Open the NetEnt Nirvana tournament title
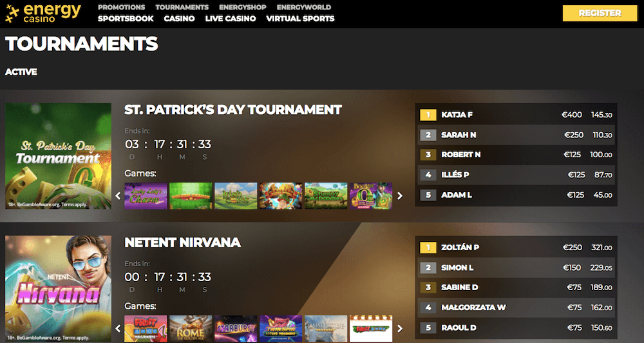 coord(182,242)
